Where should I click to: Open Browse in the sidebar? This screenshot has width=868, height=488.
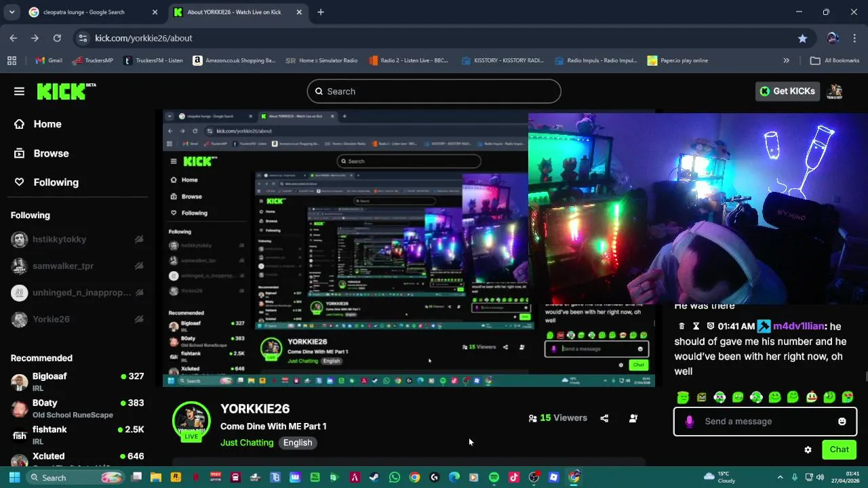(41, 153)
